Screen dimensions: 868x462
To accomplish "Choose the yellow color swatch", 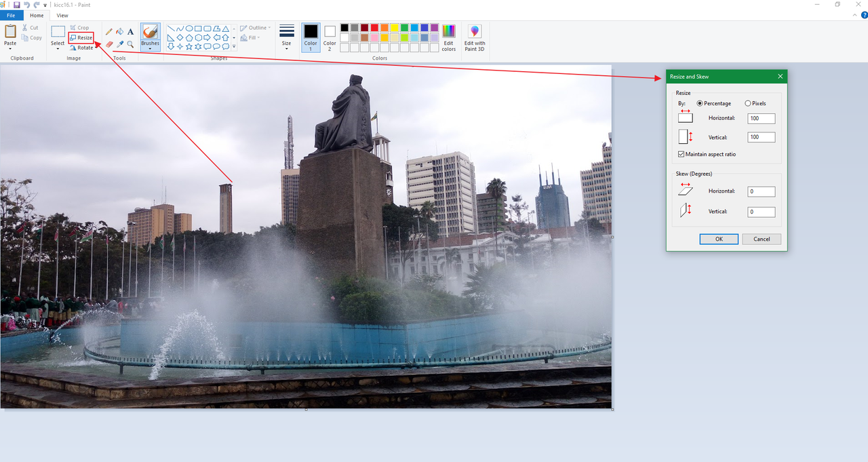I will tap(394, 28).
